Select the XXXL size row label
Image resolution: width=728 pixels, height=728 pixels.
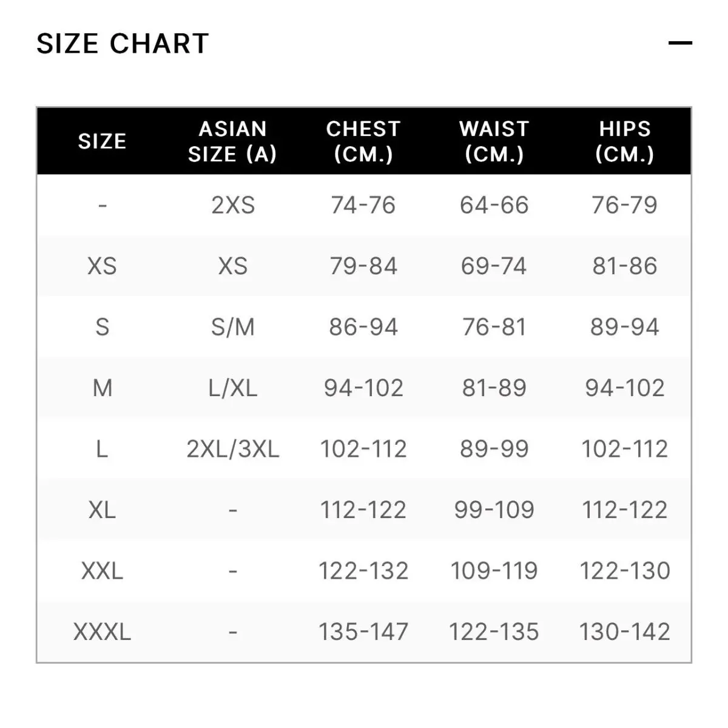[x=102, y=632]
